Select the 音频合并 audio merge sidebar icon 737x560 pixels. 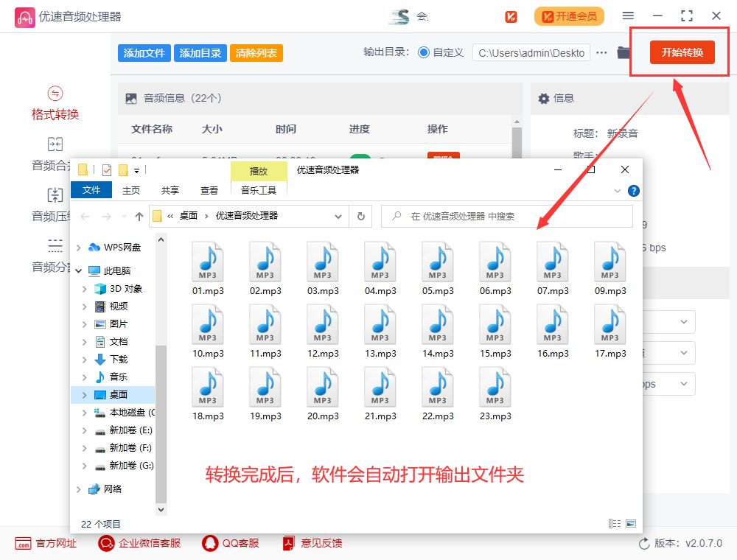[55, 144]
